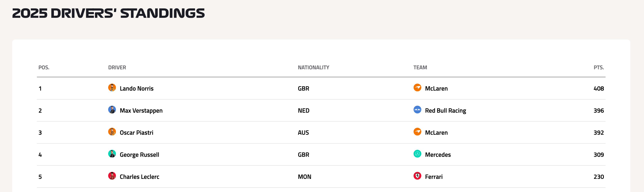Click points value 309
Image resolution: width=644 pixels, height=192 pixels.
[599, 155]
